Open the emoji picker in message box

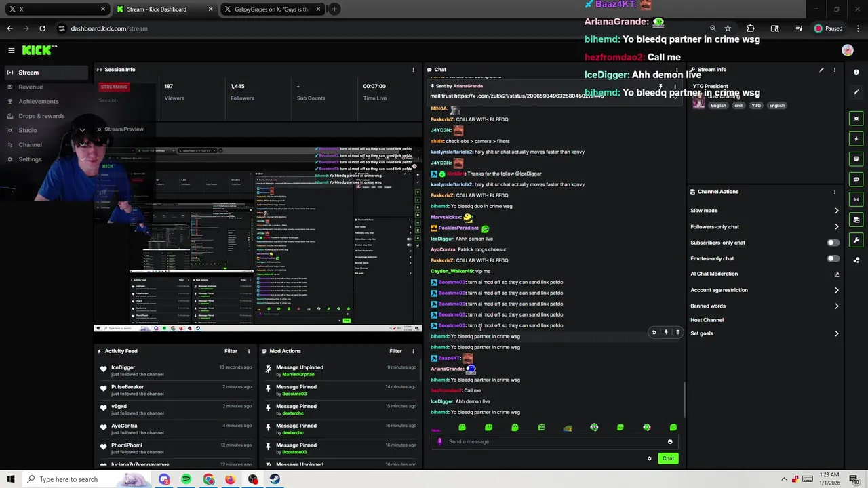[670, 442]
